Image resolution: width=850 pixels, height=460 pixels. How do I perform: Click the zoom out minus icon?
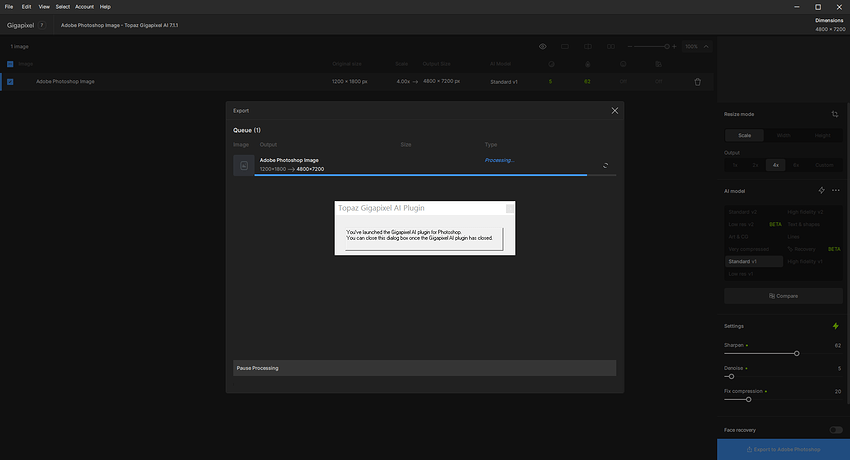[x=630, y=47]
